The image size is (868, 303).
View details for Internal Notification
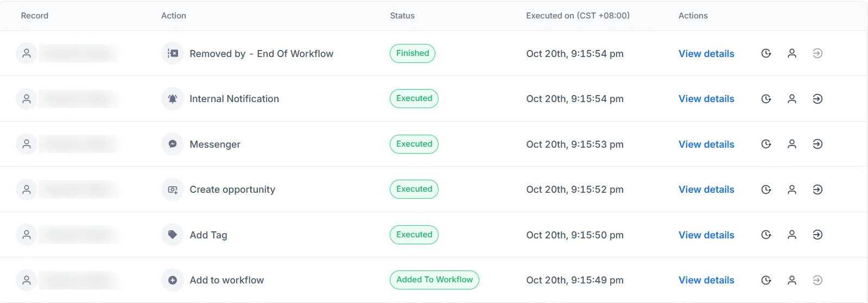(x=706, y=99)
